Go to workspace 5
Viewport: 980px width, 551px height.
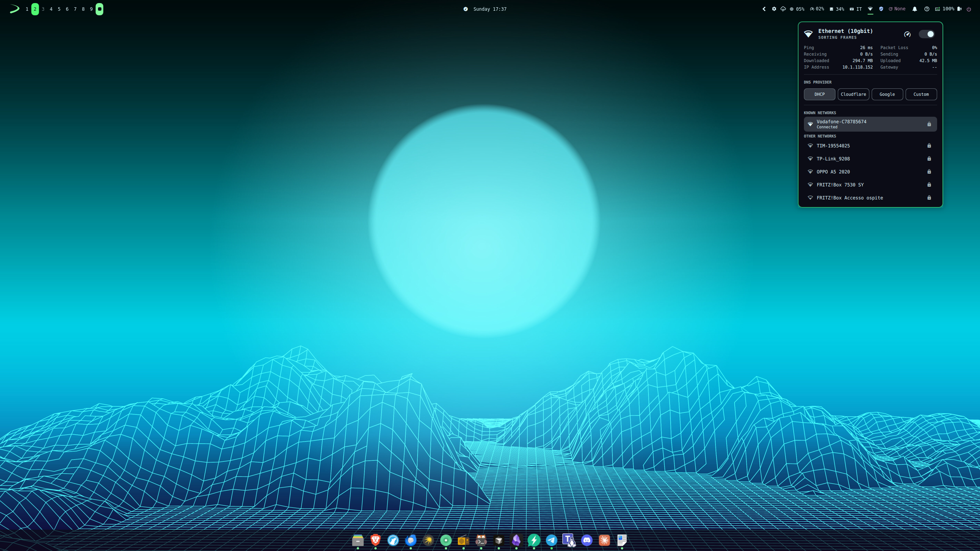(x=59, y=9)
